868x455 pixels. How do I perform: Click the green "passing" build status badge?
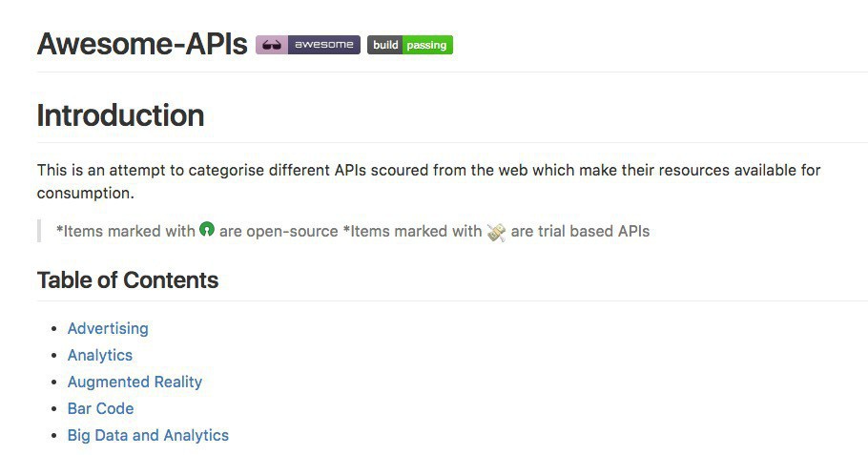pyautogui.click(x=427, y=45)
